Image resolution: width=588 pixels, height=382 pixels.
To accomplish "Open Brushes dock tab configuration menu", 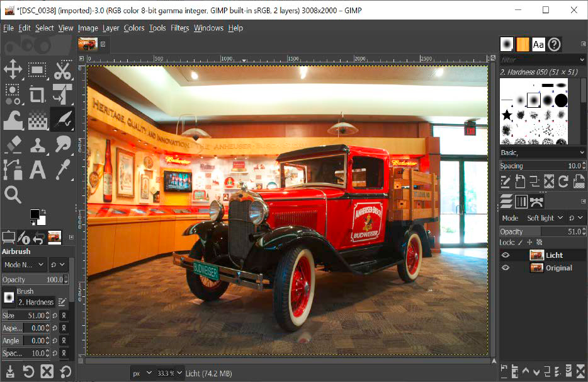I will click(x=583, y=44).
